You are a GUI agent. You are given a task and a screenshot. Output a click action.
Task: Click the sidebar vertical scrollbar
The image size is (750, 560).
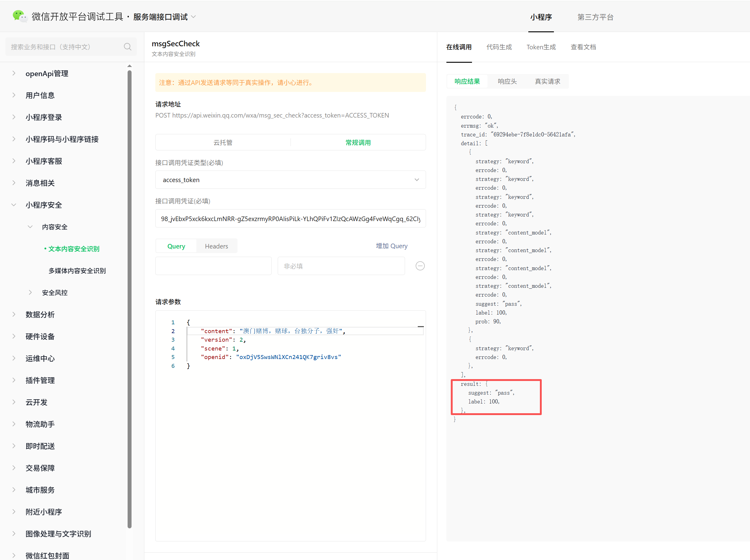click(x=129, y=298)
